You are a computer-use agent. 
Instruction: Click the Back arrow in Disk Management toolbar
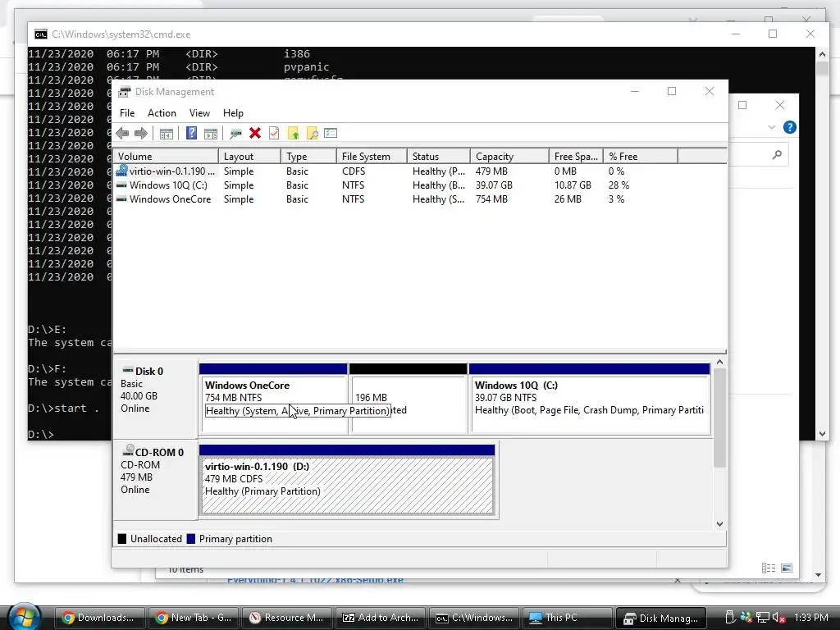click(x=122, y=134)
